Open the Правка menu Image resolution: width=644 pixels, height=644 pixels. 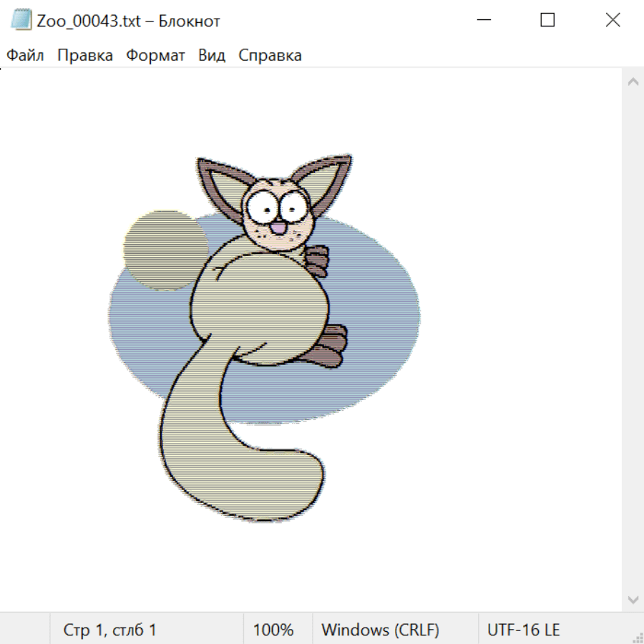[x=85, y=56]
